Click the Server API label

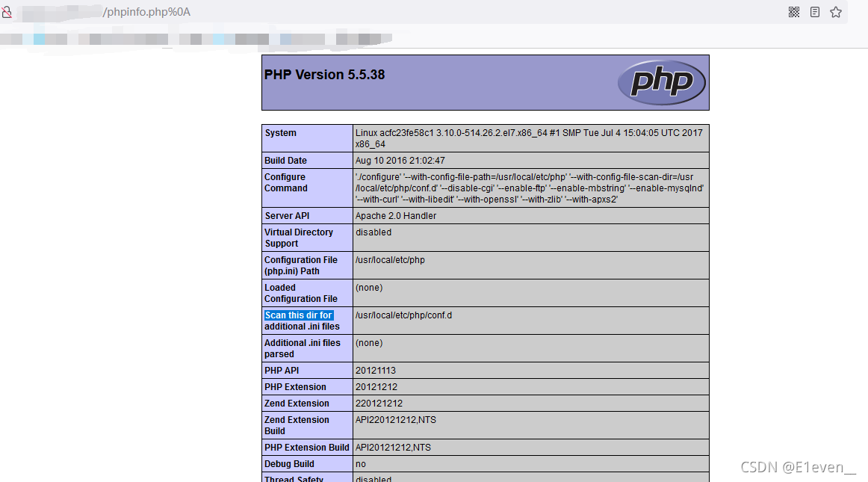287,216
